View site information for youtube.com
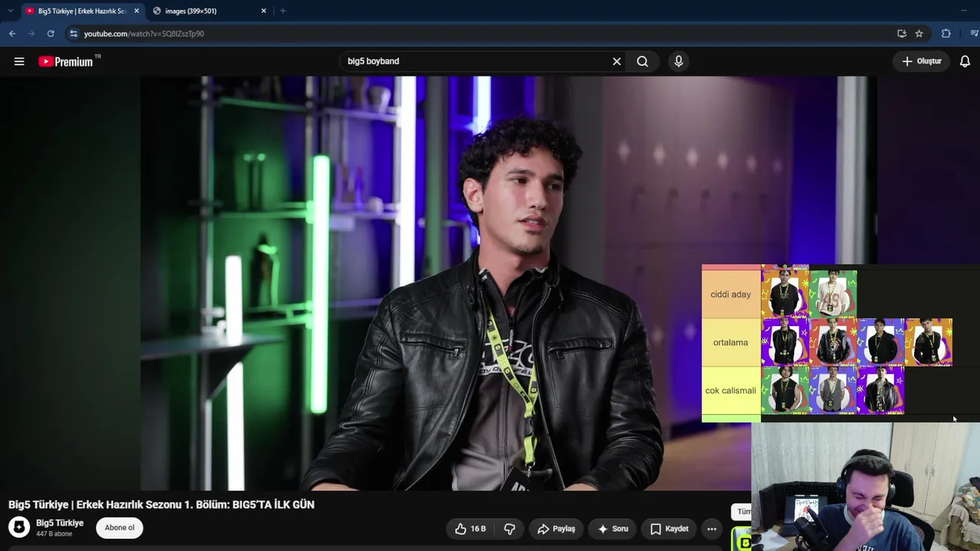This screenshot has width=980, height=551. pyautogui.click(x=73, y=34)
